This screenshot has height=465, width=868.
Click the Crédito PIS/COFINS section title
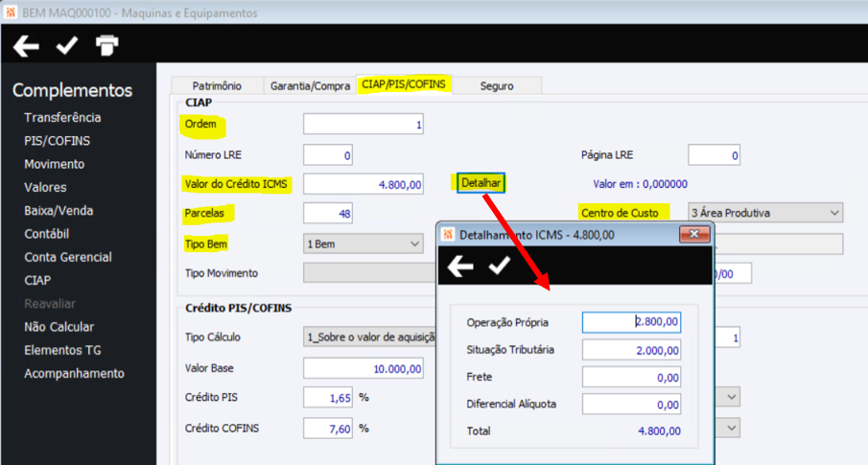tap(238, 308)
